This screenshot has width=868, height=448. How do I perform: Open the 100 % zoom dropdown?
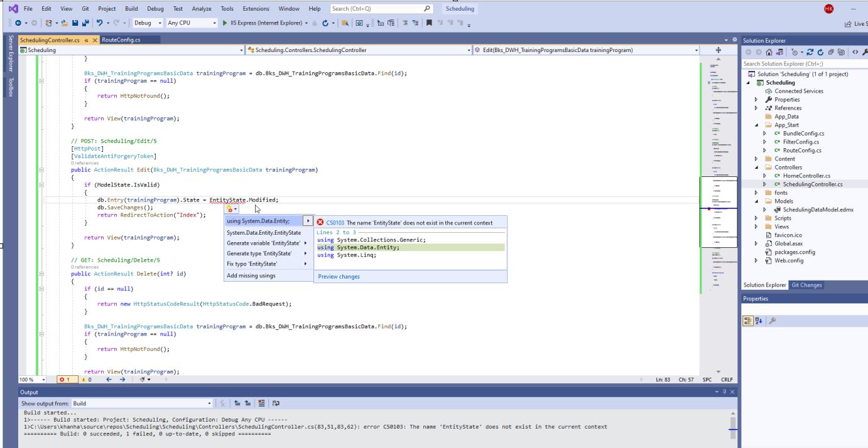pos(33,380)
